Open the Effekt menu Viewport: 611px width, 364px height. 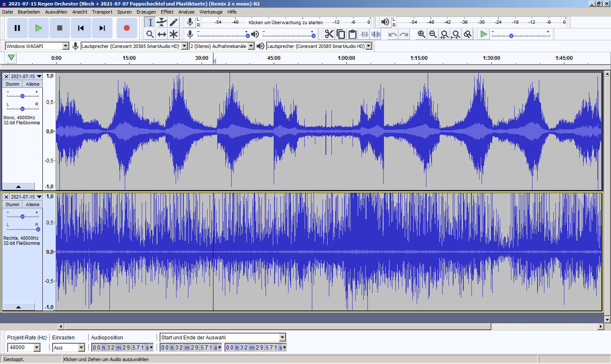(x=167, y=12)
